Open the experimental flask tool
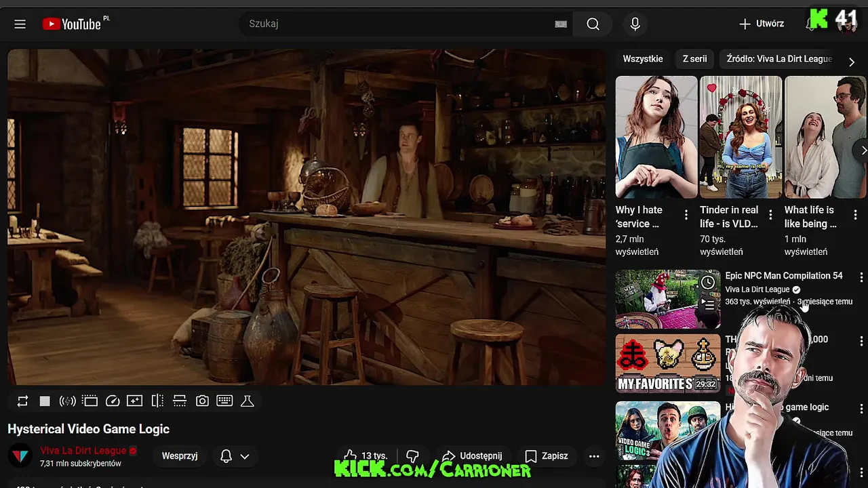This screenshot has width=868, height=488. click(248, 401)
